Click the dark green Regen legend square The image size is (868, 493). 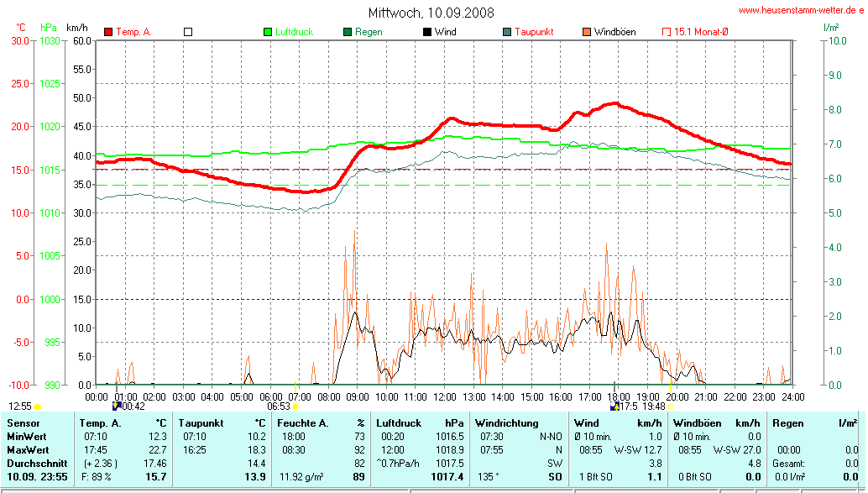point(348,32)
